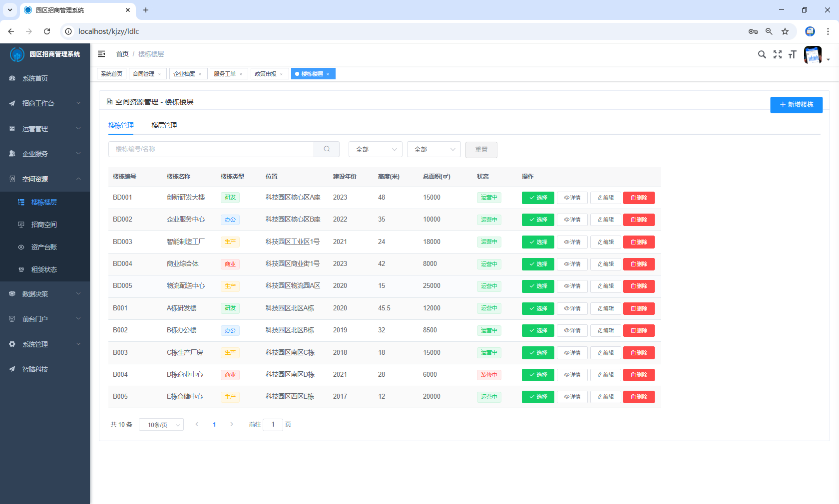Close the 合同管理 tab
Screen dimensions: 839x504
(x=159, y=74)
